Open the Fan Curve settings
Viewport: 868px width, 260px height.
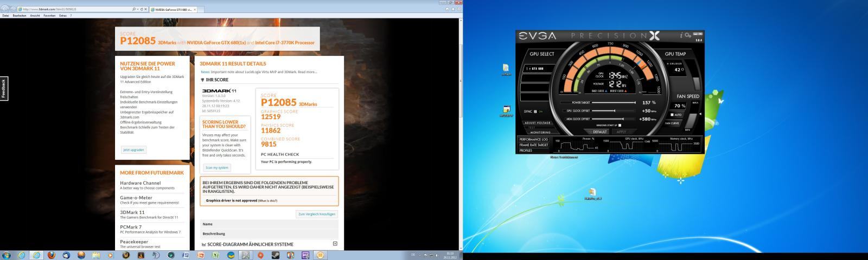coord(672,123)
